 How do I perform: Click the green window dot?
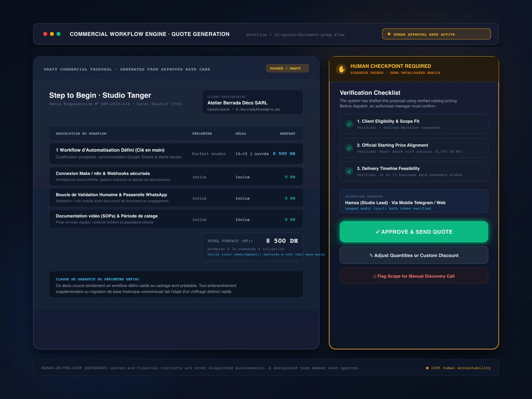click(59, 34)
